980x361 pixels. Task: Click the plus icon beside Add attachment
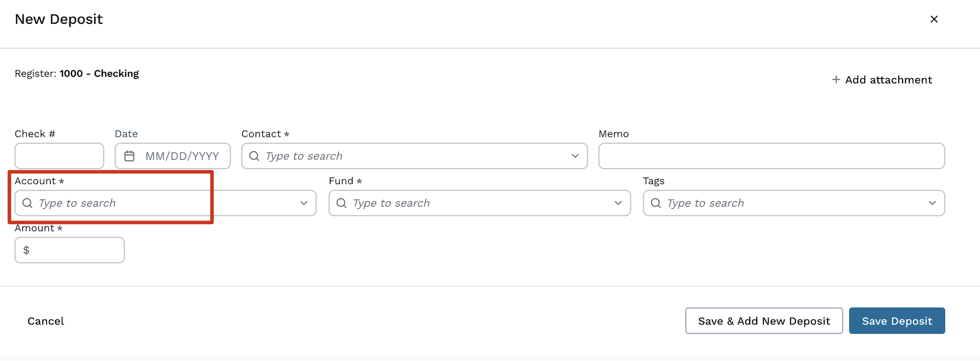pos(836,80)
